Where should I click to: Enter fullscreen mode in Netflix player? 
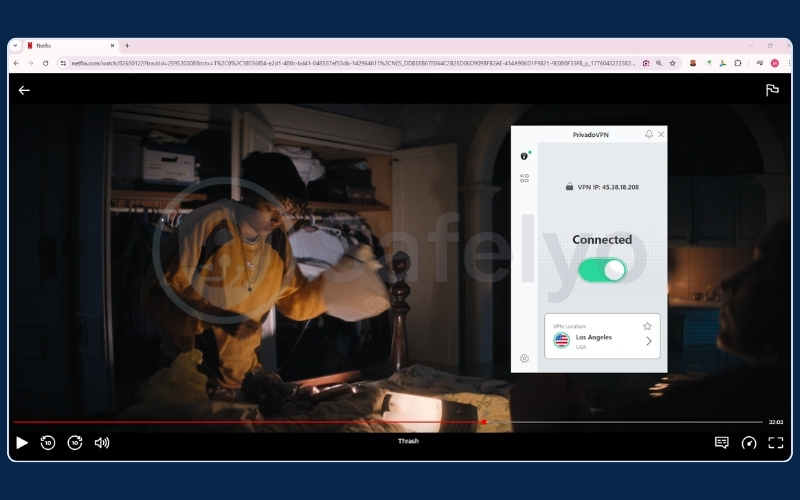pos(776,442)
